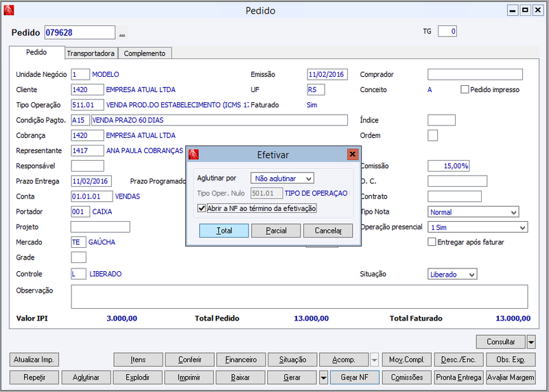Open the Pedido lookup ellipsis button
This screenshot has height=392, width=549.
tap(122, 33)
